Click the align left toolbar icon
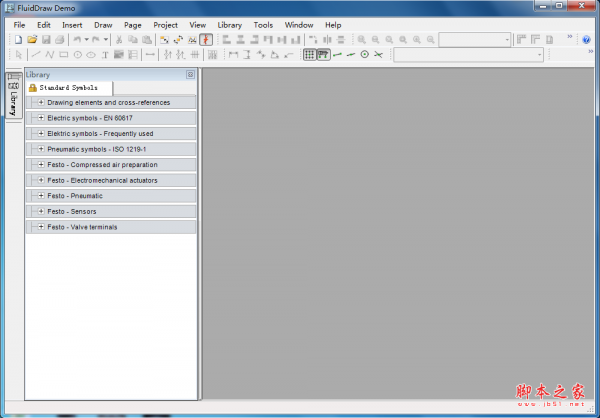This screenshot has width=600, height=418. tap(227, 39)
